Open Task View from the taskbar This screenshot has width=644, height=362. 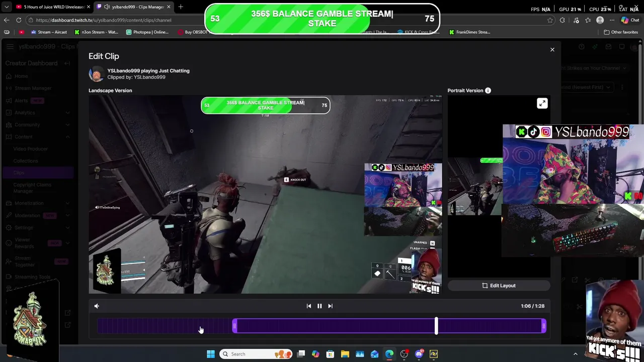301,354
